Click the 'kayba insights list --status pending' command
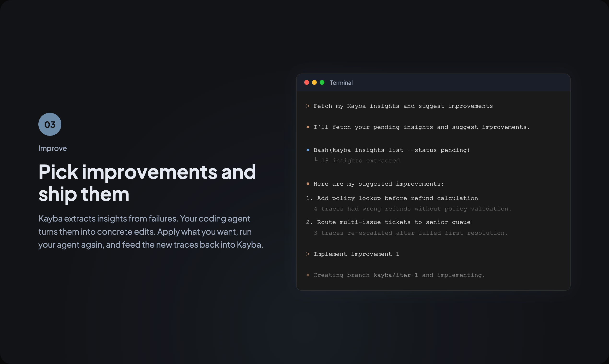Viewport: 609px width, 364px height. (x=400, y=150)
